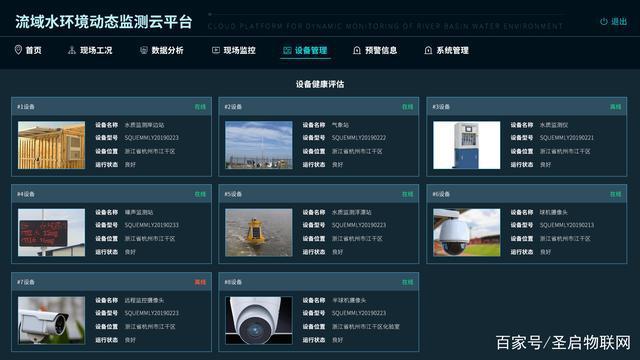Open the 水质监测仪 device photo

pyautogui.click(x=467, y=145)
